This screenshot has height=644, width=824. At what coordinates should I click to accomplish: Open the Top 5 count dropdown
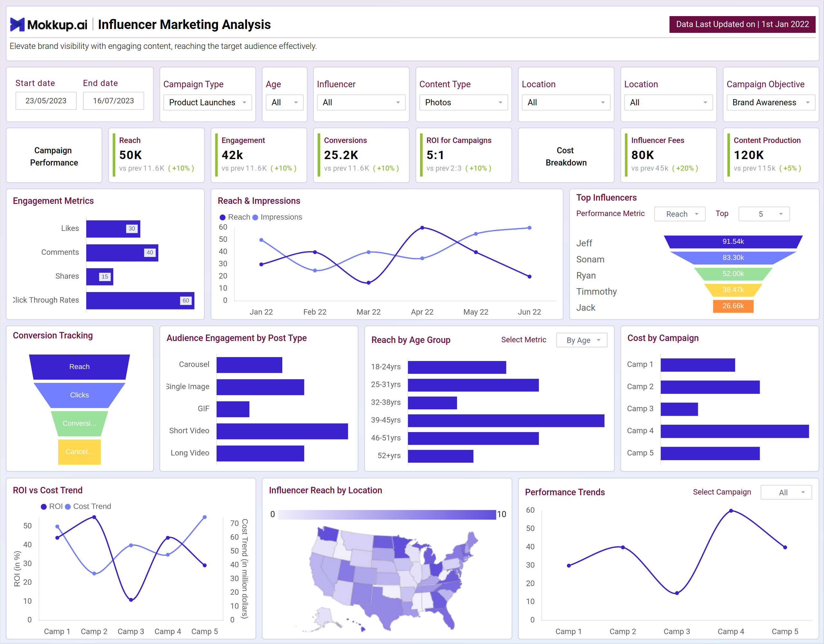[764, 214]
